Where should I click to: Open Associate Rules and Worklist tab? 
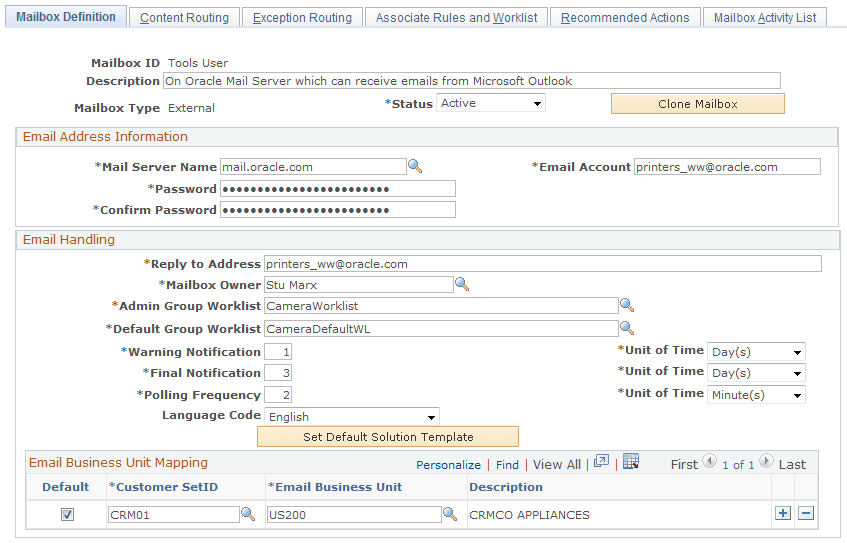point(456,18)
